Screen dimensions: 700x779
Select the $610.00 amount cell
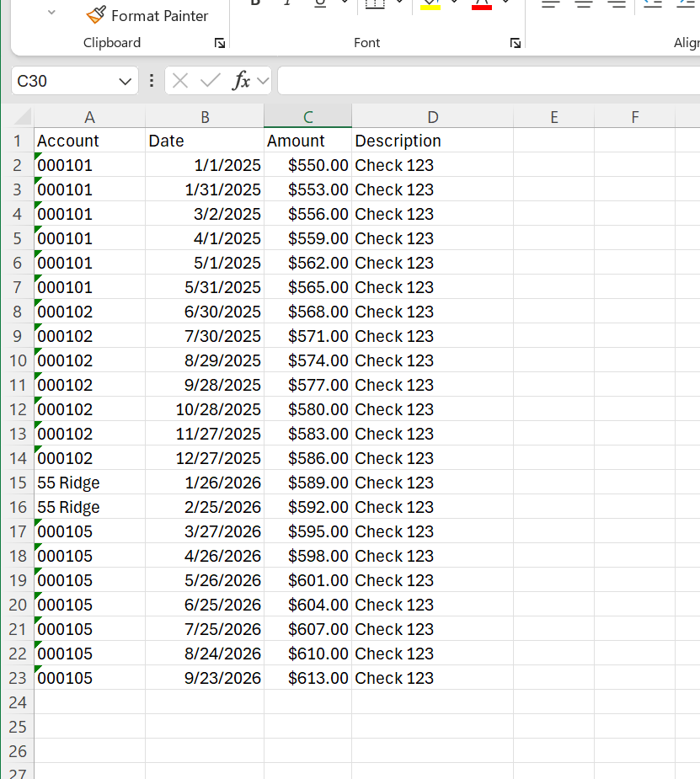(x=308, y=654)
